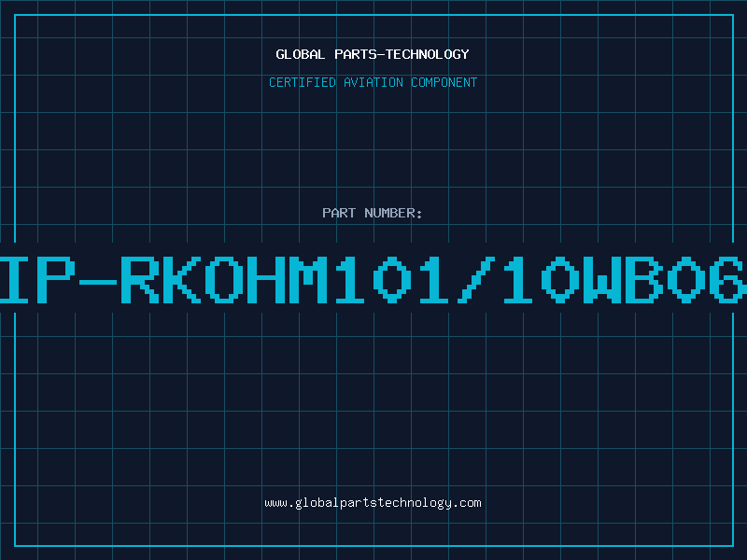The width and height of the screenshot is (747, 560).
Task: Select the CERTIFIED AVIATION COMPONENT subtitle
Action: [x=373, y=82]
